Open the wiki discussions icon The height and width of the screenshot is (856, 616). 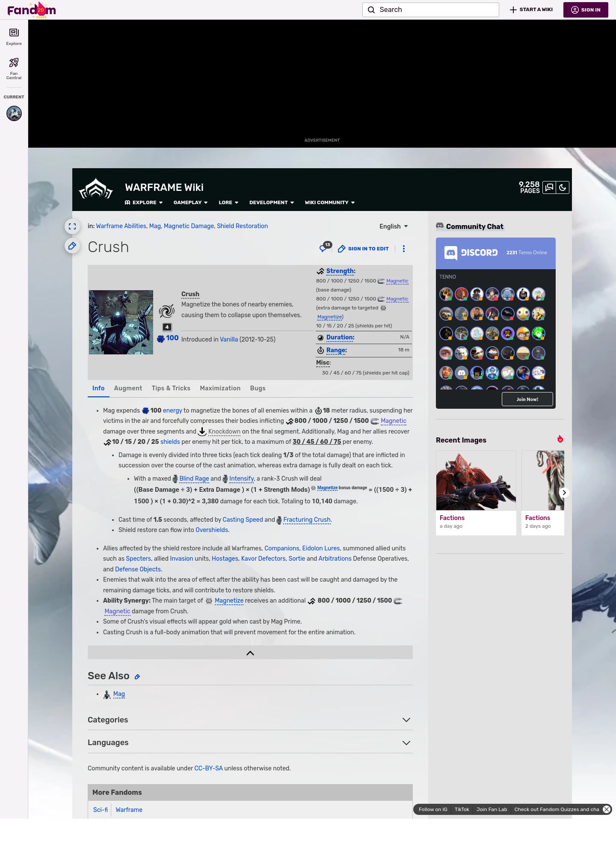click(x=549, y=187)
